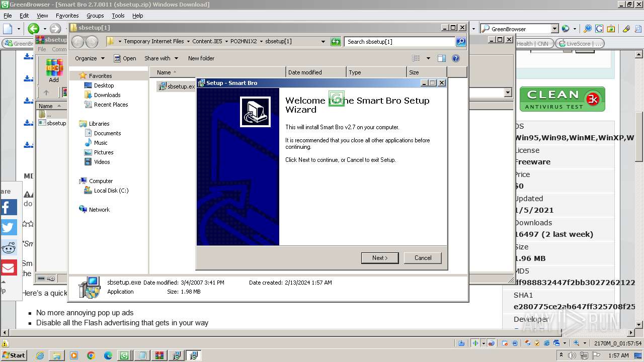Toggle Explorer preview pane icon
The height and width of the screenshot is (362, 644).
click(441, 58)
